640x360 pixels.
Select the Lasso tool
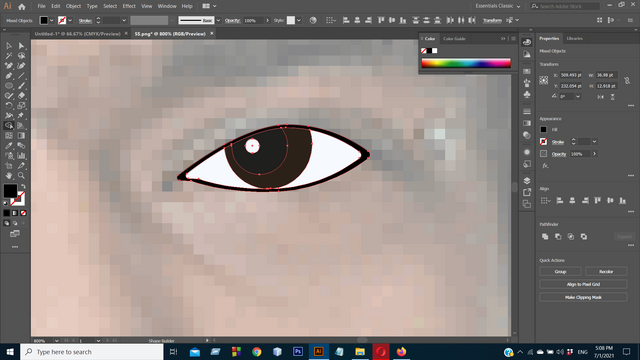click(21, 56)
